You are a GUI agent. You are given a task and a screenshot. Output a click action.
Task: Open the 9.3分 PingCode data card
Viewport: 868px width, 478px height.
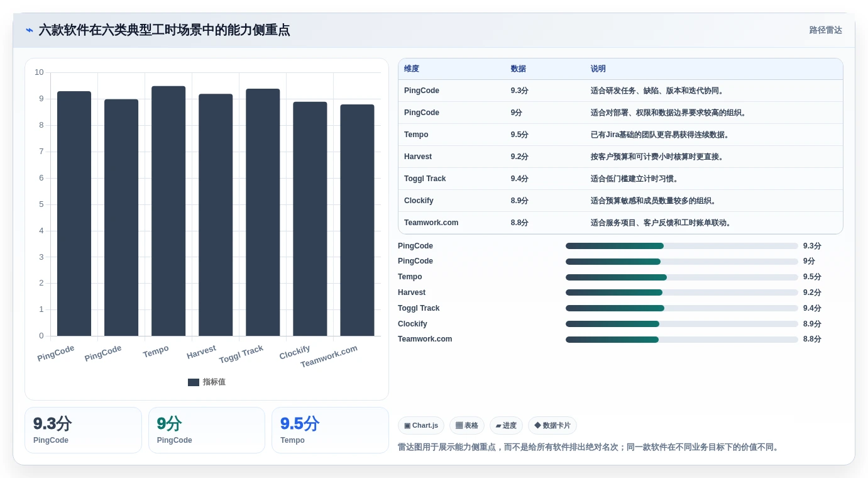(83, 430)
